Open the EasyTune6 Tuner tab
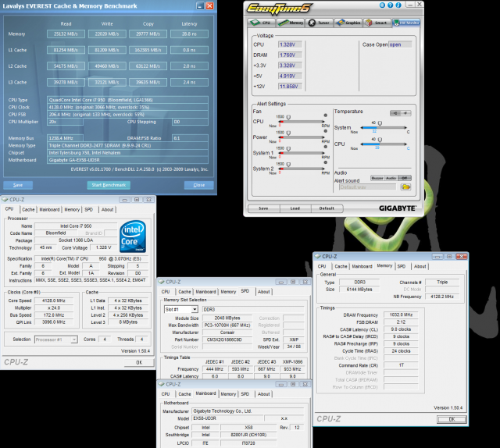The width and height of the screenshot is (500, 448). pos(320,23)
